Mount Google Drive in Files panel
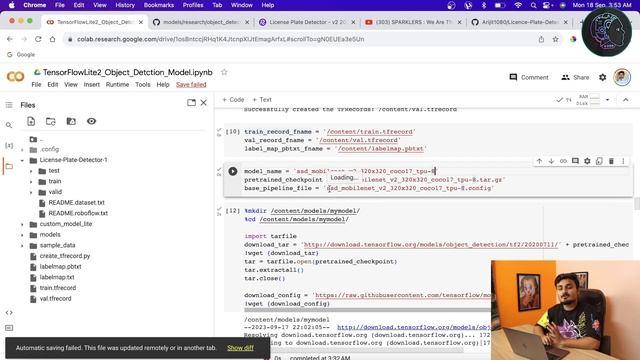Image resolution: width=640 pixels, height=360 pixels. click(x=71, y=121)
